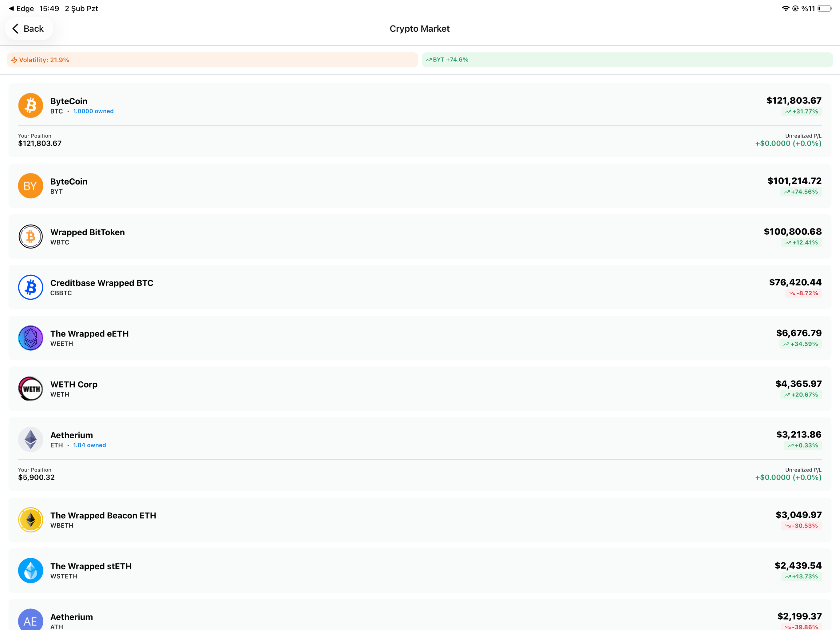Tap the Wrapped BitToken WBTC logo

(x=30, y=236)
